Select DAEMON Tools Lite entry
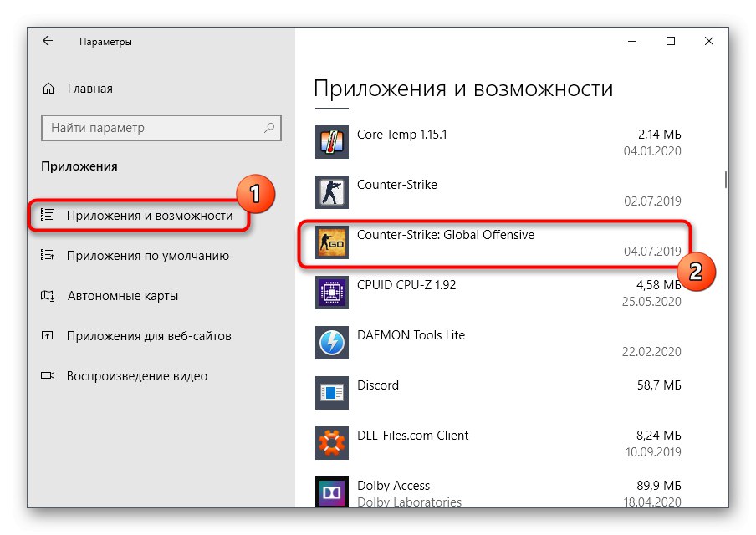This screenshot has width=756, height=535. (x=498, y=343)
